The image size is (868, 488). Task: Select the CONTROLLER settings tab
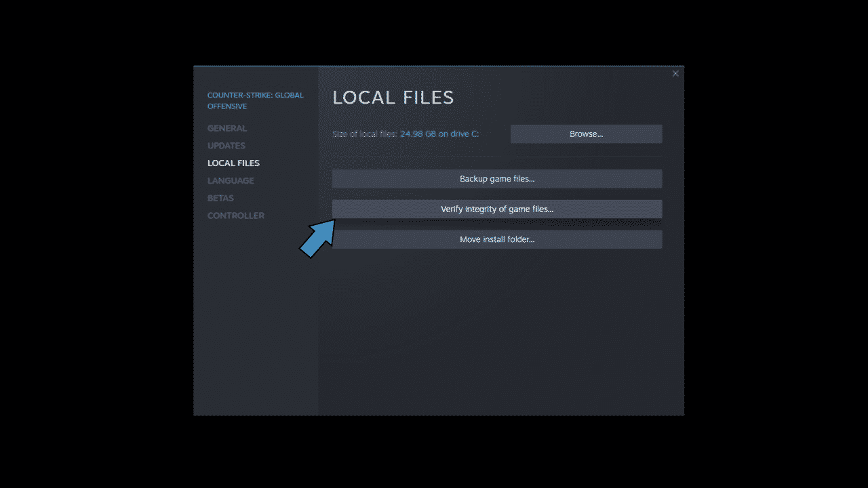pyautogui.click(x=235, y=215)
